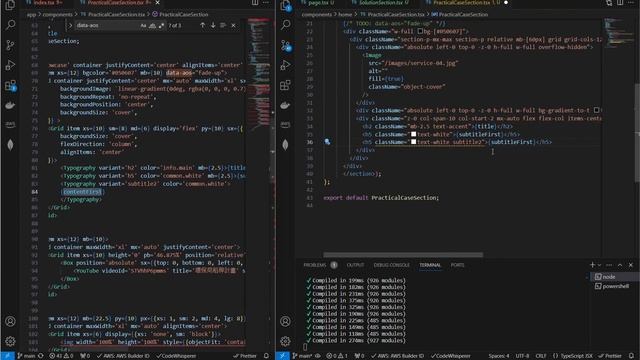Open Source Control in the left window
The image size is (640, 360).
click(x=10, y=45)
